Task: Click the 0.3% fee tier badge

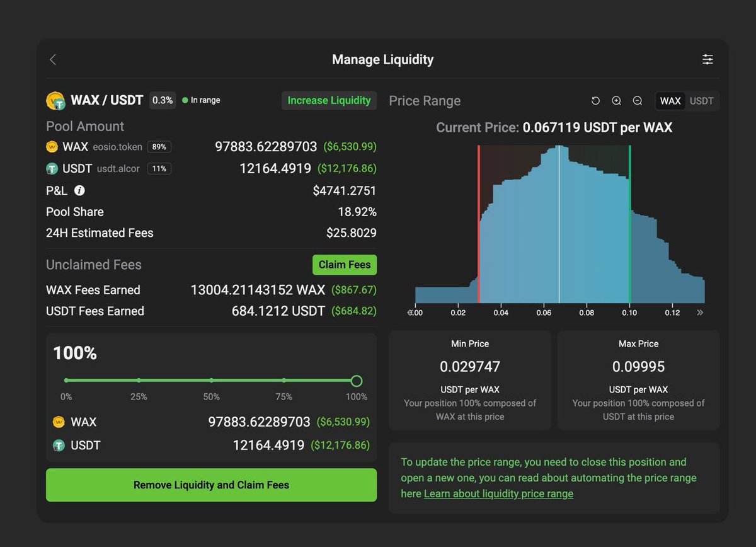Action: point(162,100)
